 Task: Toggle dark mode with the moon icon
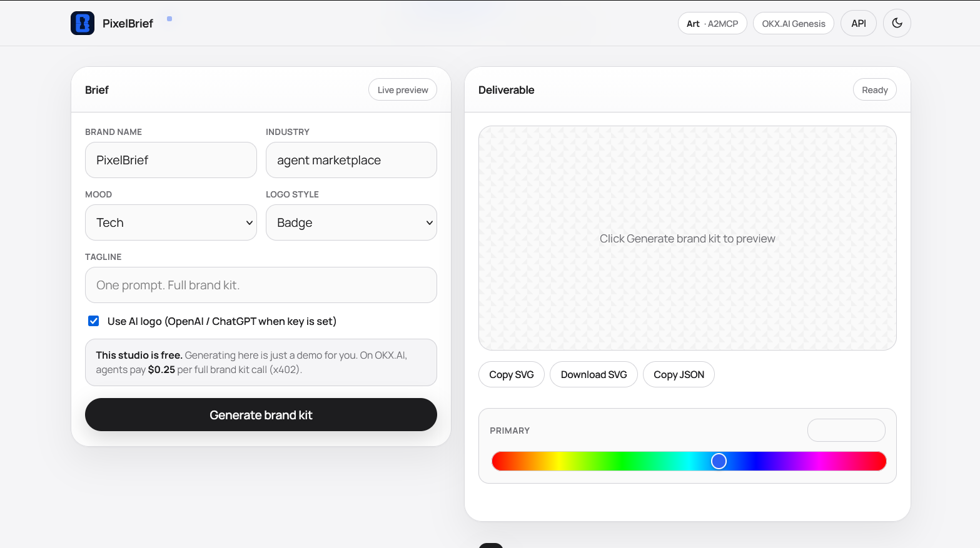point(897,23)
